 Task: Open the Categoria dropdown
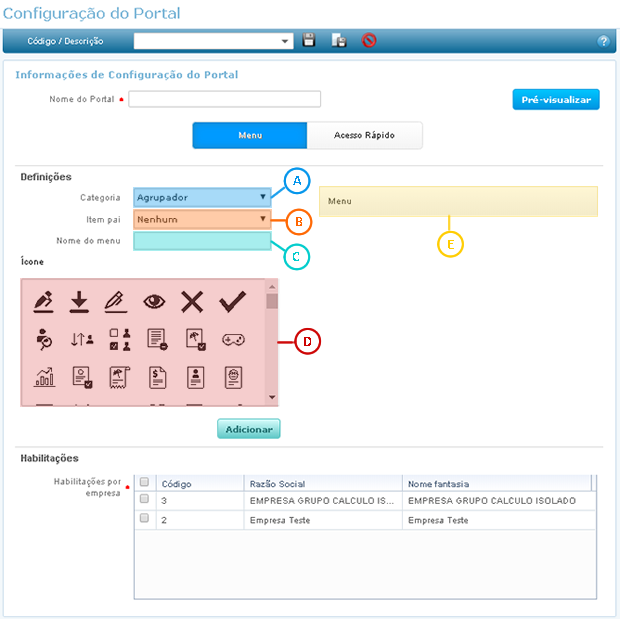[x=202, y=197]
